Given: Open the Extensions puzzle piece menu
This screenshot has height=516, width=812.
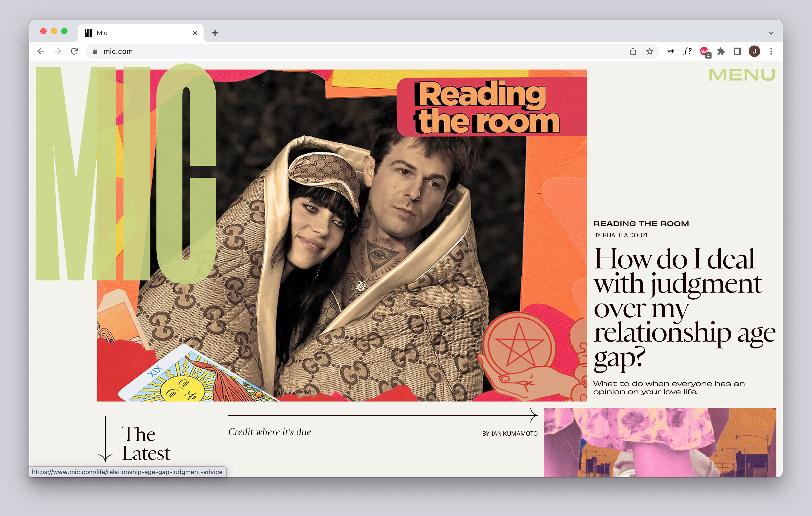Looking at the screenshot, I should [721, 51].
